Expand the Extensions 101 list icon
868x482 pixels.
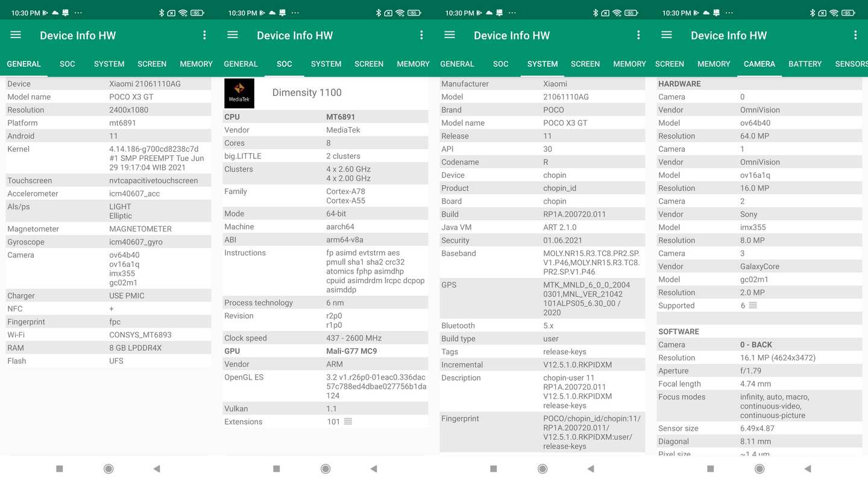[x=348, y=421]
